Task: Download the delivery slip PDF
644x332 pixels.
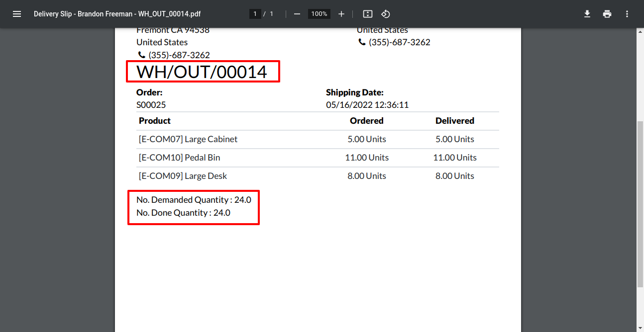Action: (x=587, y=14)
